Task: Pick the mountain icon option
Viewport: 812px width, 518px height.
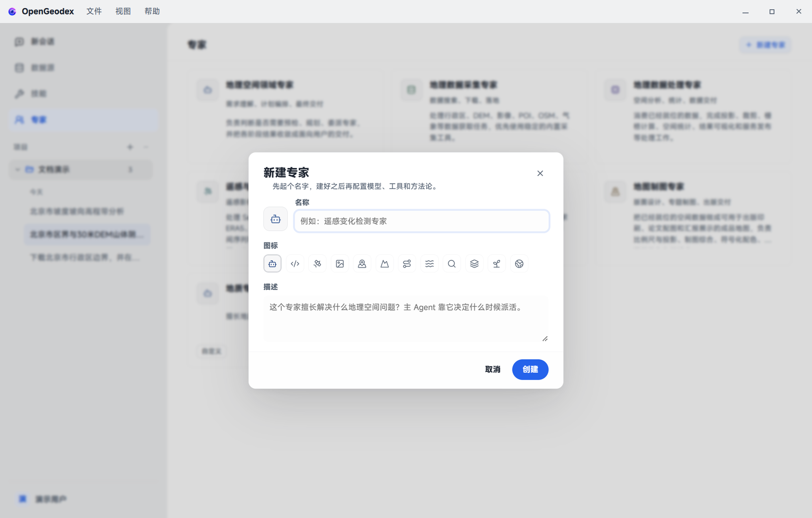Action: [385, 264]
